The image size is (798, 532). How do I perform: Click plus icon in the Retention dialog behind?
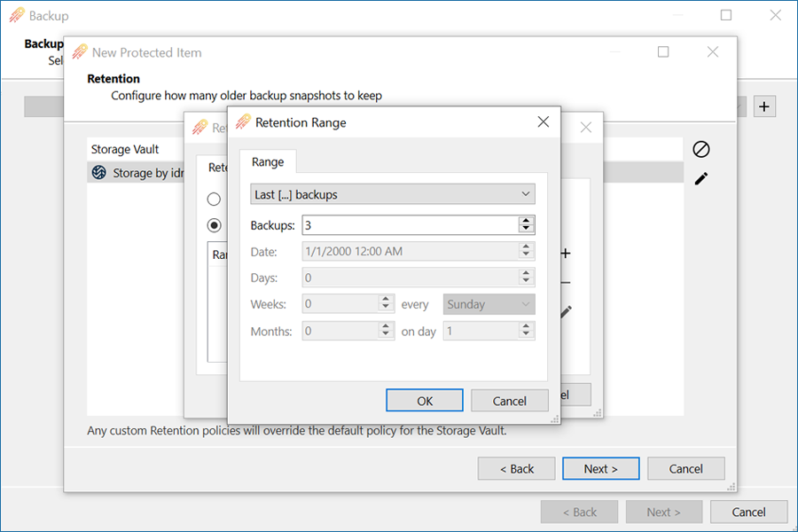click(x=566, y=253)
